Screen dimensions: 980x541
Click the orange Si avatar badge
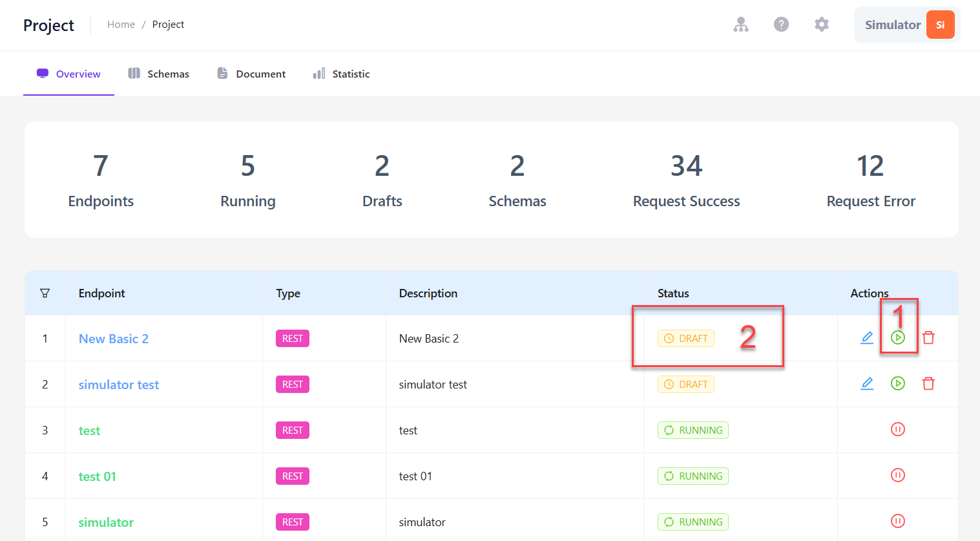click(x=940, y=25)
